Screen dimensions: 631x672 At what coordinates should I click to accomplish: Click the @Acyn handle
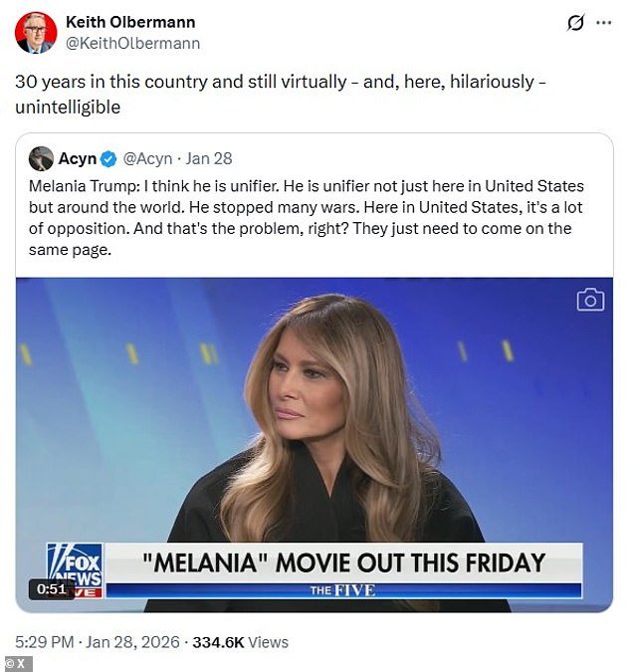(147, 159)
